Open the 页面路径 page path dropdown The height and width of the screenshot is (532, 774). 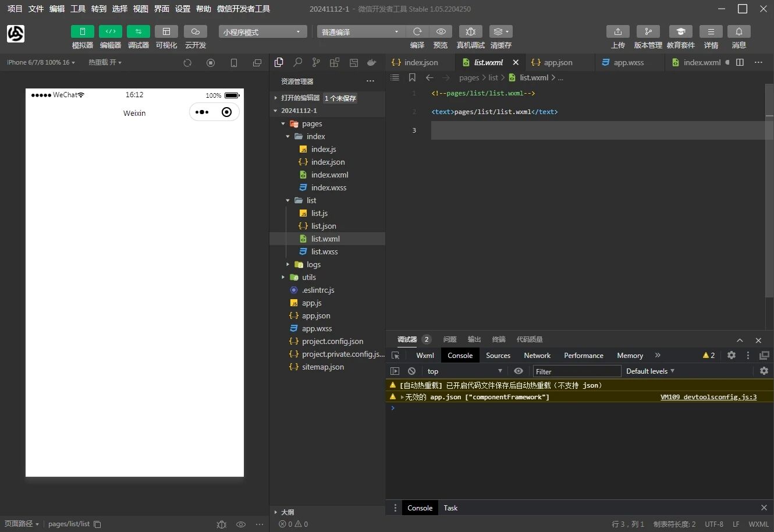tap(22, 524)
